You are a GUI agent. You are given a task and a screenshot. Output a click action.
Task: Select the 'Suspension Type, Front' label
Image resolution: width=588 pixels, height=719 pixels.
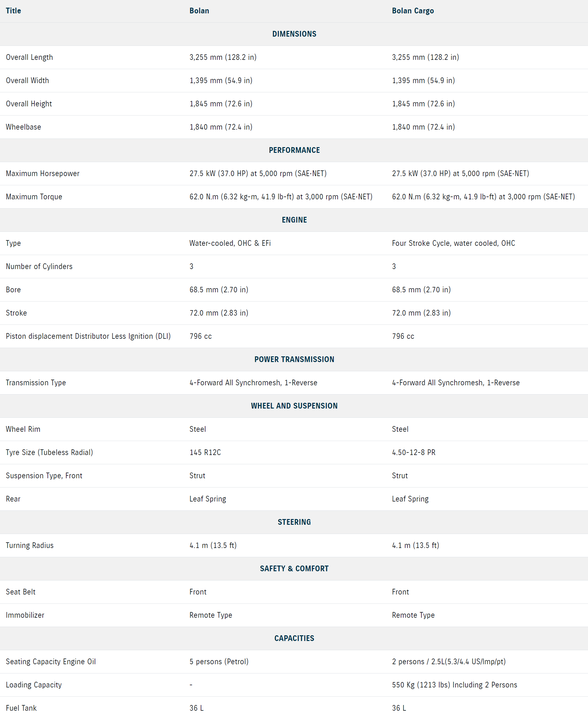coord(44,476)
